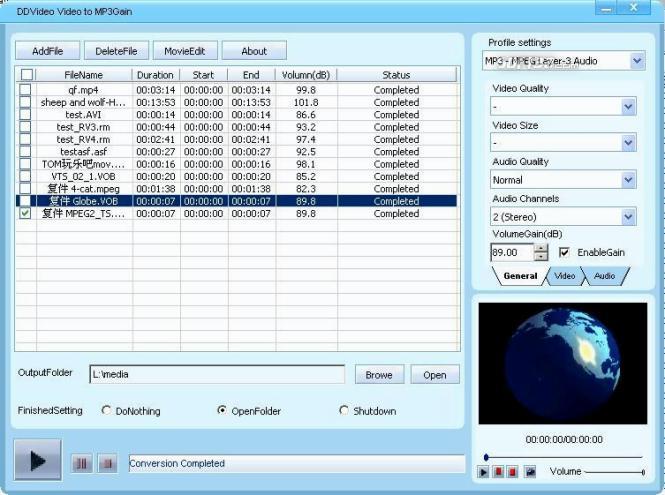This screenshot has height=495, width=665.
Task: Uncheck the MPEG2_TS file checkbox
Action: [x=25, y=213]
